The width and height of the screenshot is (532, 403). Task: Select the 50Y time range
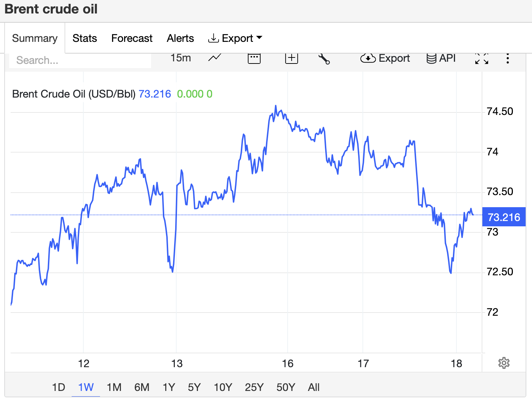click(x=286, y=387)
